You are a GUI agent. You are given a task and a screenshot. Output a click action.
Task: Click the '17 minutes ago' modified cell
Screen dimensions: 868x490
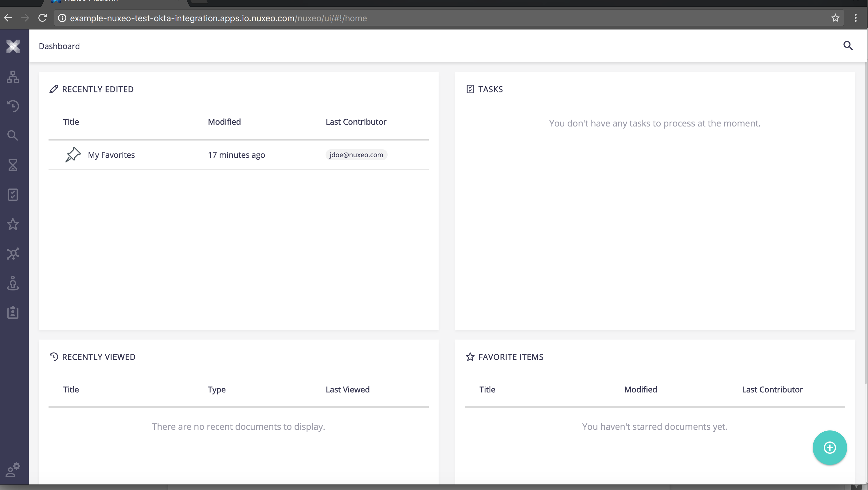tap(236, 155)
